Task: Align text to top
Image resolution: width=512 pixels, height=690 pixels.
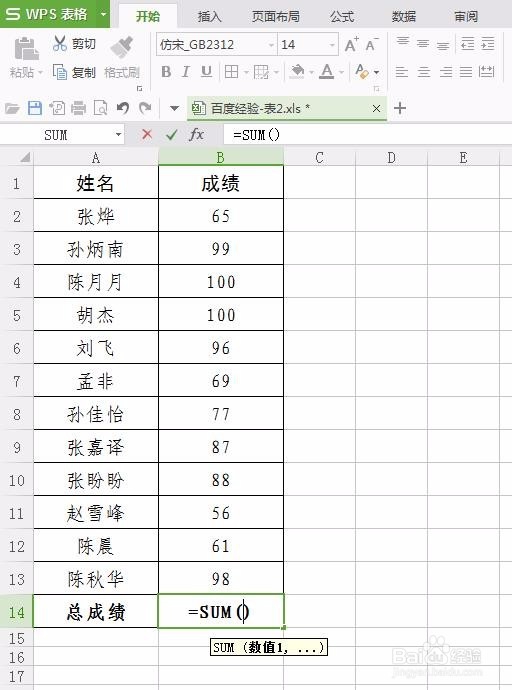Action: [402, 43]
